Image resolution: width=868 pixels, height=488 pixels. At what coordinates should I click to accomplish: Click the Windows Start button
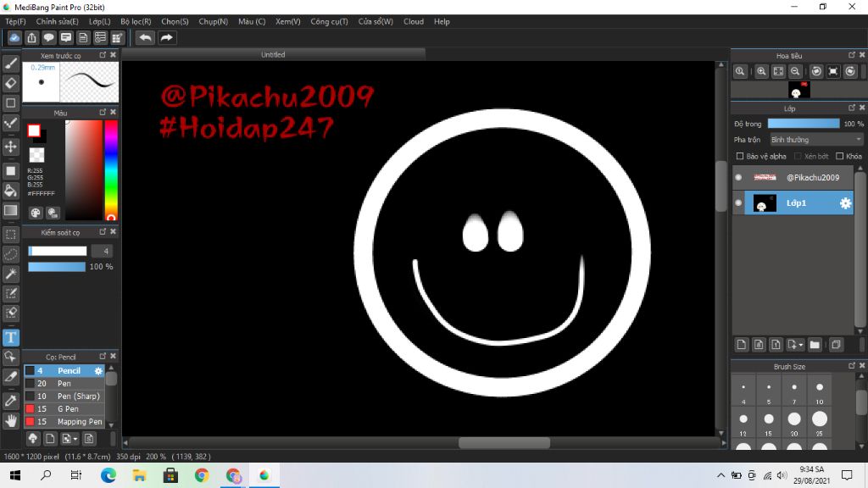(15, 475)
